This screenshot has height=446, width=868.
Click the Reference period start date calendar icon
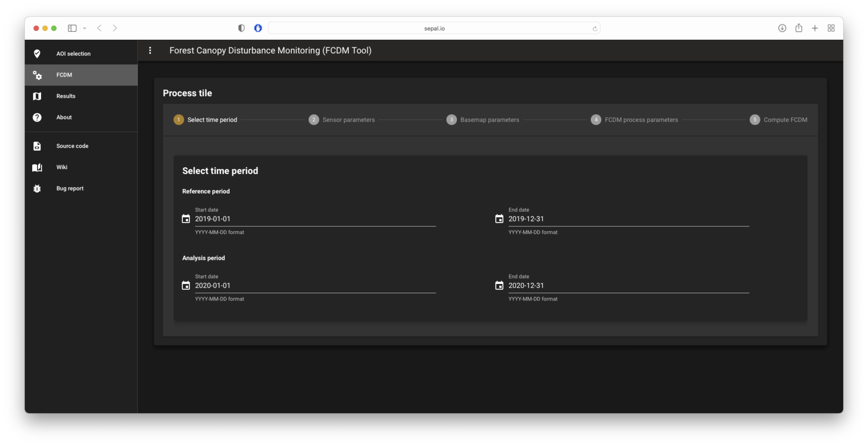[x=186, y=219]
